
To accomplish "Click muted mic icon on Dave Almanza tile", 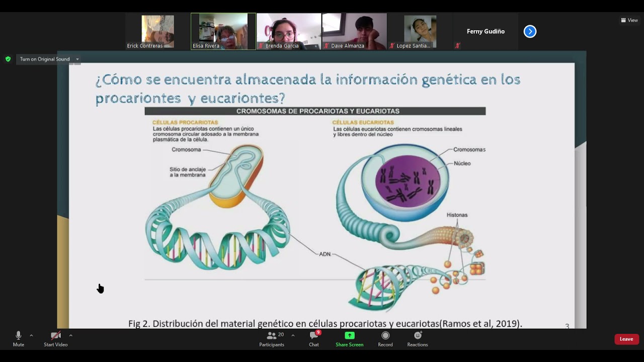I will tap(327, 46).
